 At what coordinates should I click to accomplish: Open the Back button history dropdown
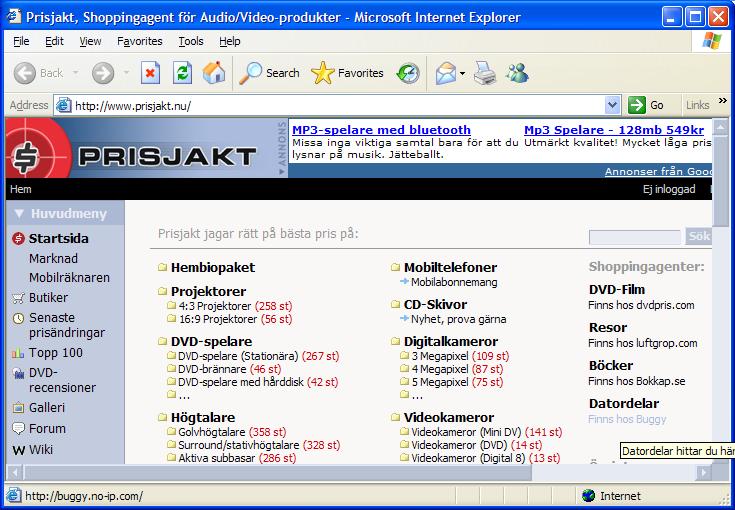(75, 73)
